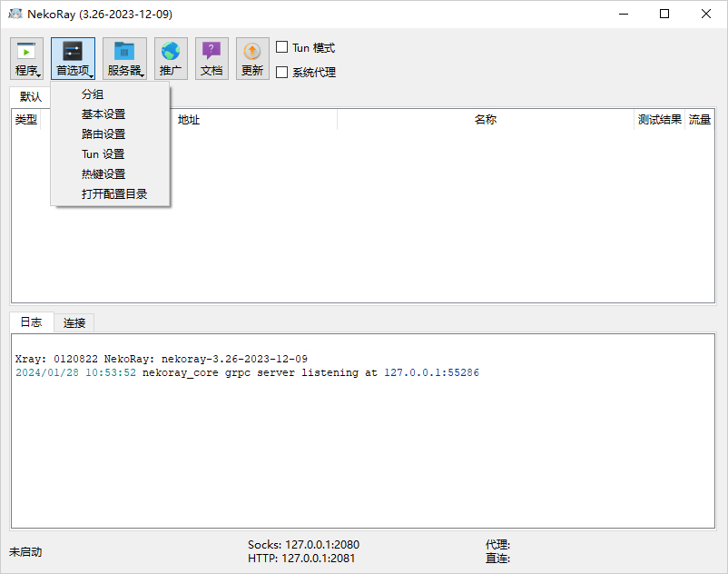This screenshot has width=728, height=574.
Task: Select the 日志 tab
Action: click(31, 322)
